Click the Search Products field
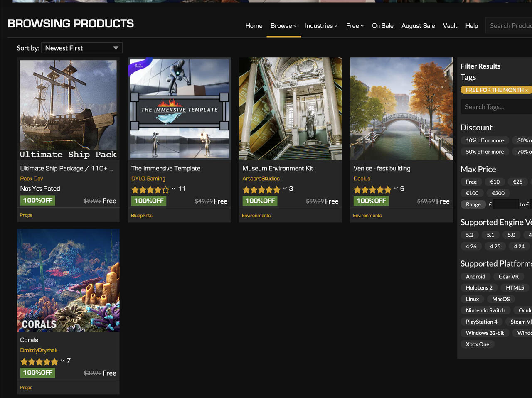This screenshot has height=398, width=532. pos(509,26)
